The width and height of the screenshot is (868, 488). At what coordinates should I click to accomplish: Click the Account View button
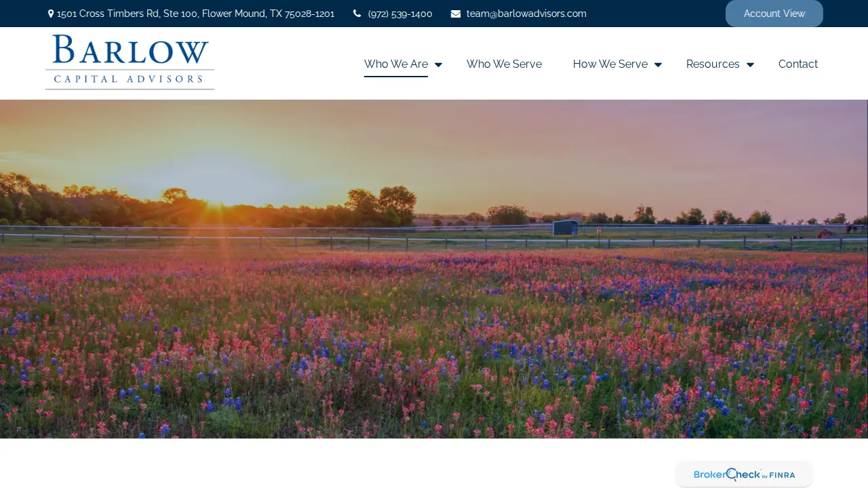click(x=774, y=14)
